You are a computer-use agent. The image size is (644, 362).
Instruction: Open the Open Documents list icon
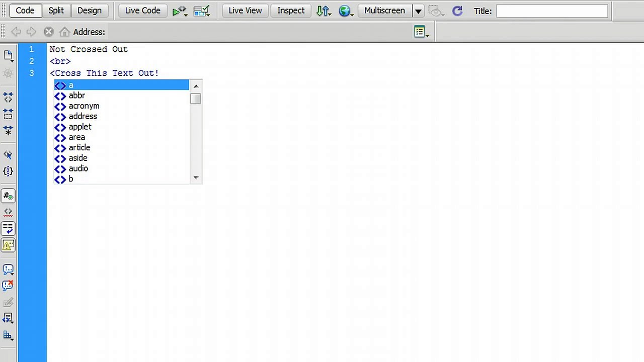pos(8,56)
